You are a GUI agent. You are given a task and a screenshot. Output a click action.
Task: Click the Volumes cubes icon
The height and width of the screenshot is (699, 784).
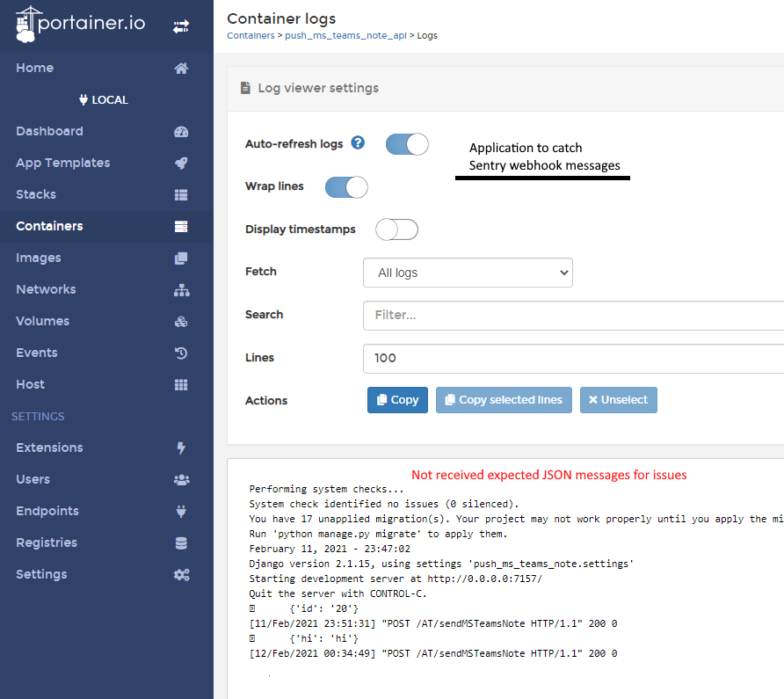tap(181, 321)
